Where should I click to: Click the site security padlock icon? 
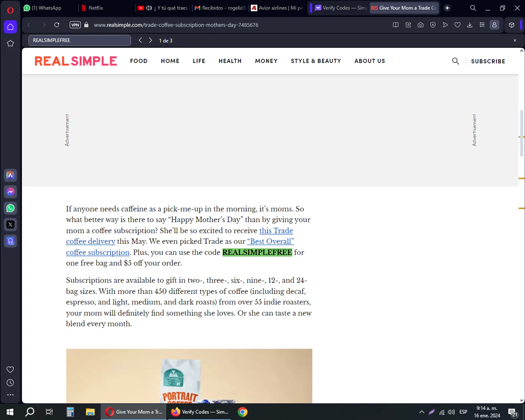pyautogui.click(x=86, y=25)
